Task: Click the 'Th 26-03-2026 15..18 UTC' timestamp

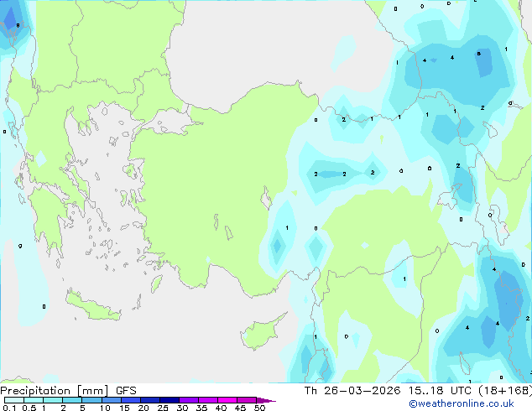Action: point(389,391)
